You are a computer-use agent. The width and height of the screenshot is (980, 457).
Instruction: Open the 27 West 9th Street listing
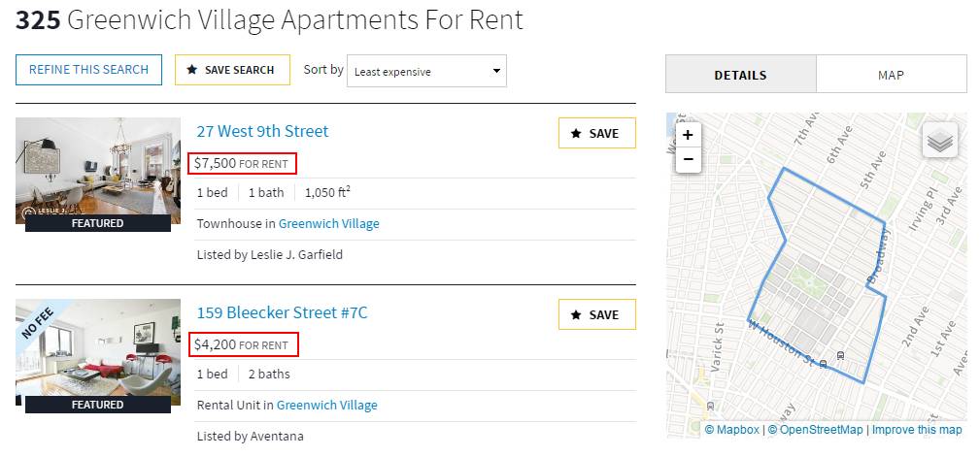(262, 131)
